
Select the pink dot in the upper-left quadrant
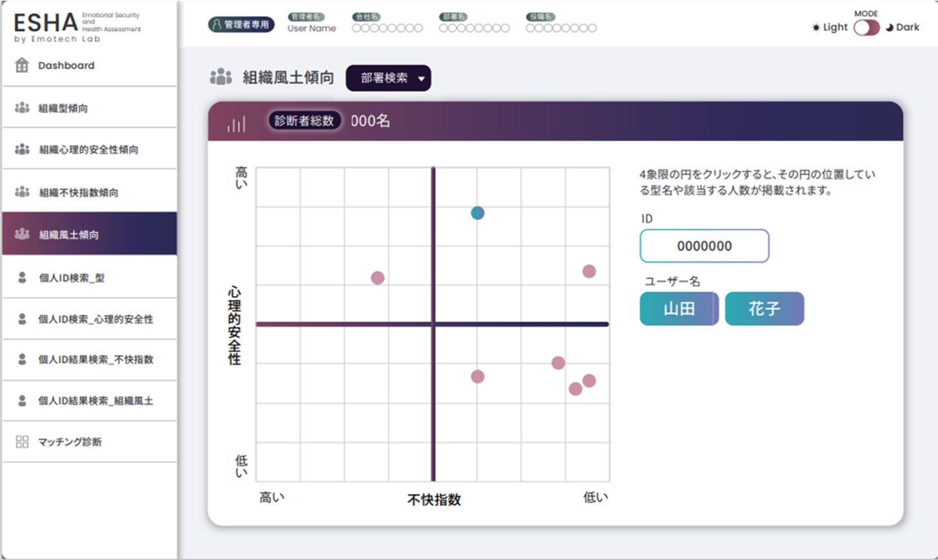point(378,278)
